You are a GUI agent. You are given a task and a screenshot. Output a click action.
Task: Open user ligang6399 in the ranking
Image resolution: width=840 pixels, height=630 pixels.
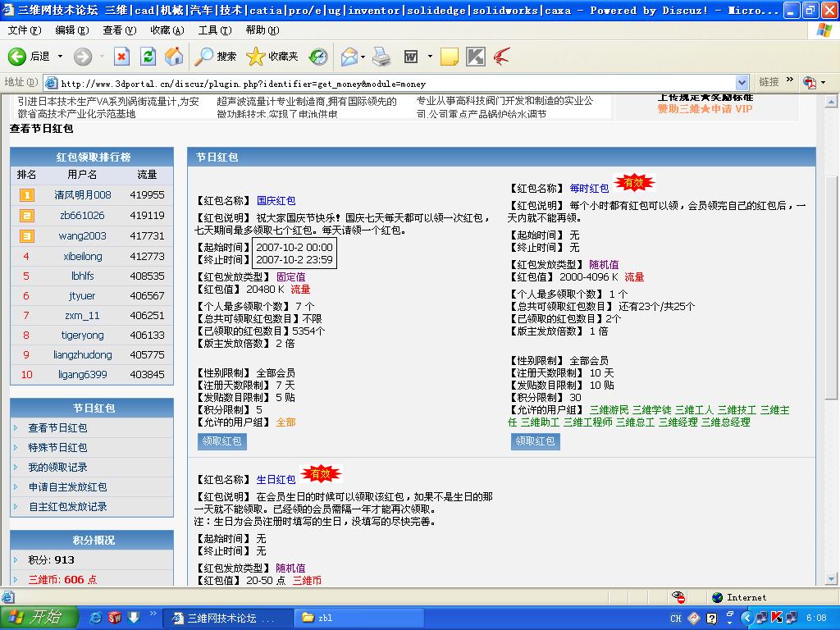[83, 374]
